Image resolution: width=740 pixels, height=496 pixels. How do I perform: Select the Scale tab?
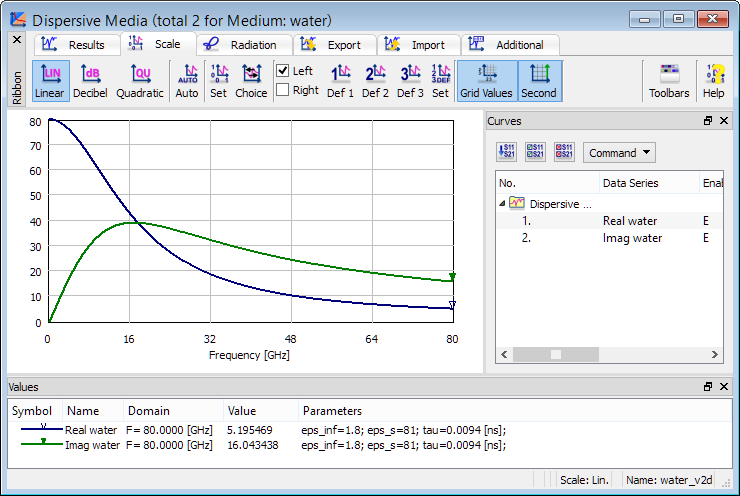158,44
